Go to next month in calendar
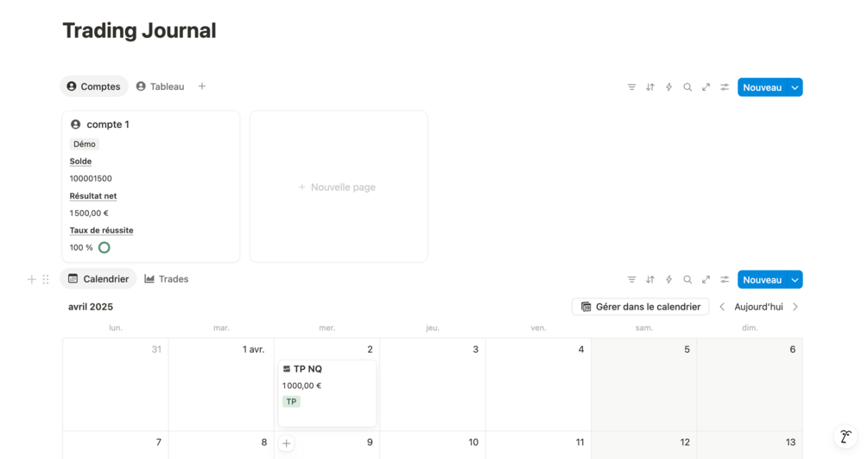The width and height of the screenshot is (868, 459). (x=795, y=307)
